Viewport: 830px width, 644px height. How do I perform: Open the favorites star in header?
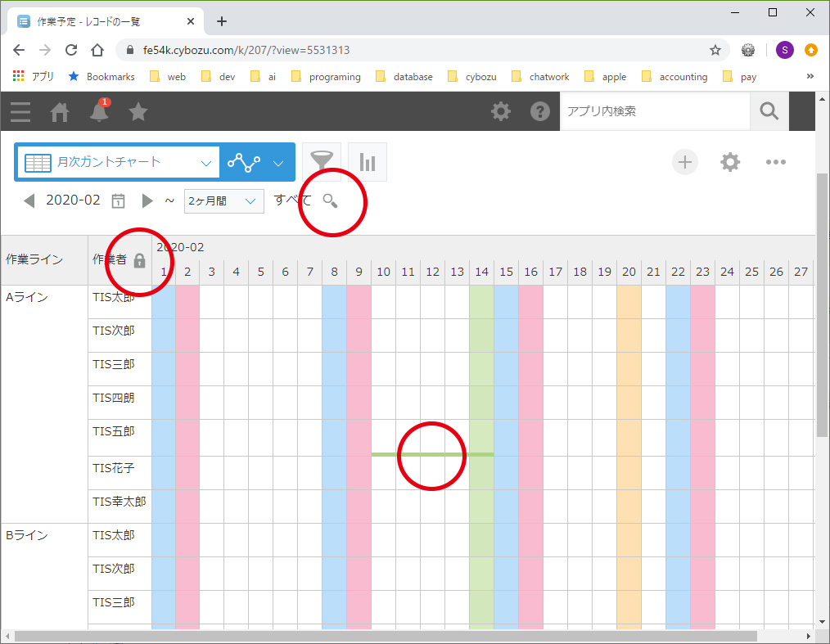click(x=138, y=111)
